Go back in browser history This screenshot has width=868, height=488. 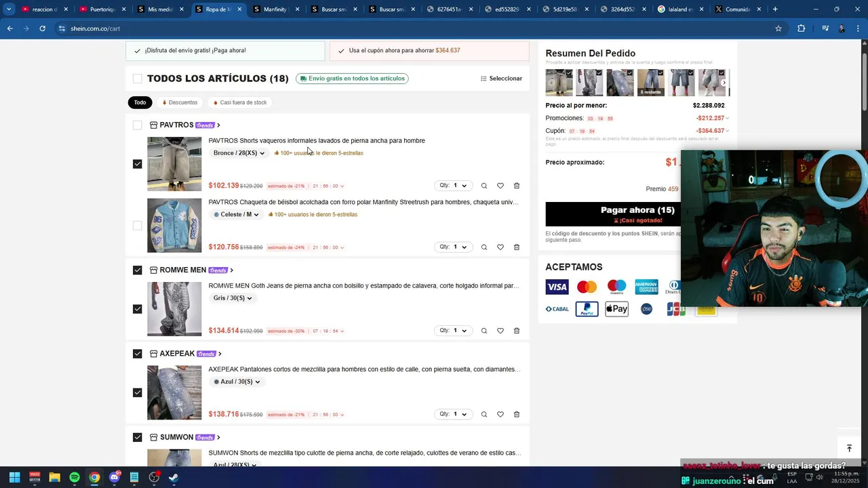click(x=9, y=28)
